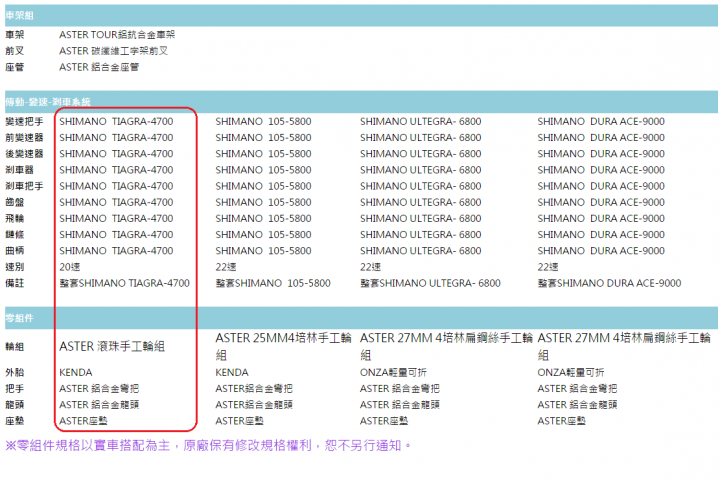Click the 前叉 row label

click(15, 51)
